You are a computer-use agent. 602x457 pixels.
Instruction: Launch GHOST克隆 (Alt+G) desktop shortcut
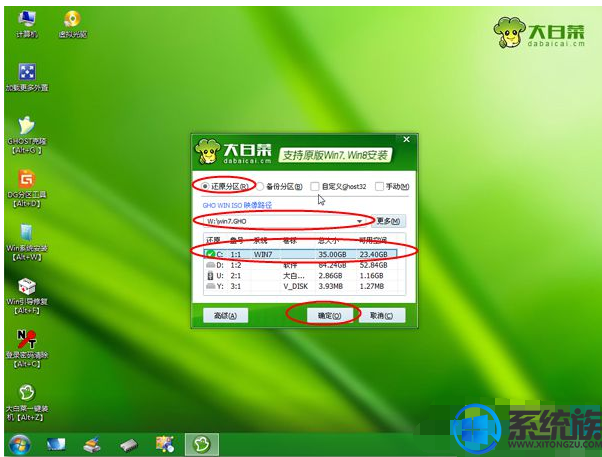tap(26, 135)
